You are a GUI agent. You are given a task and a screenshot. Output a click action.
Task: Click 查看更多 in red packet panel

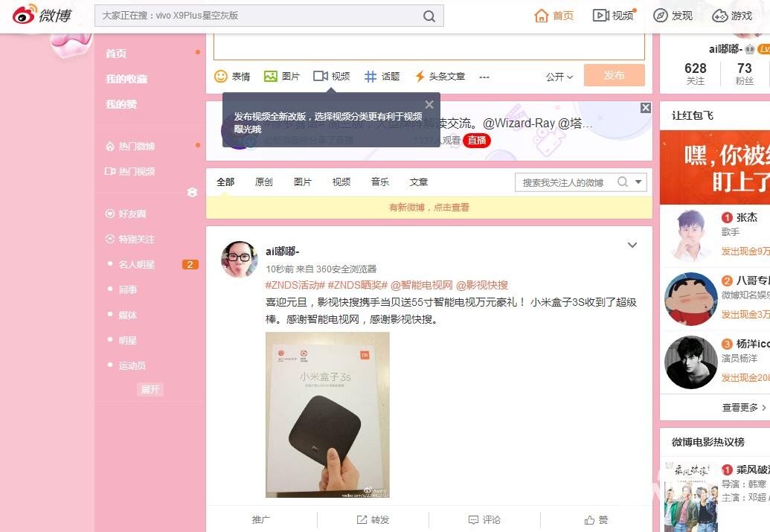click(x=743, y=407)
